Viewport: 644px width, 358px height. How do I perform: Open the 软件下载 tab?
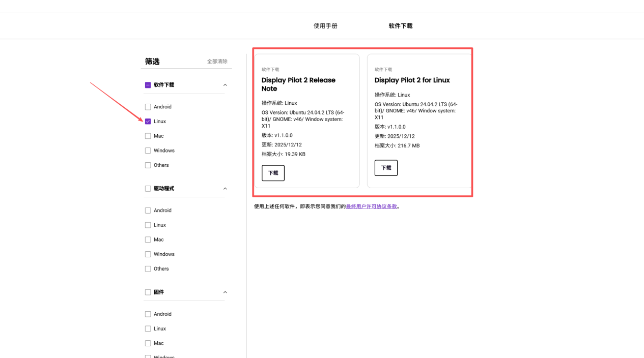[x=401, y=26]
